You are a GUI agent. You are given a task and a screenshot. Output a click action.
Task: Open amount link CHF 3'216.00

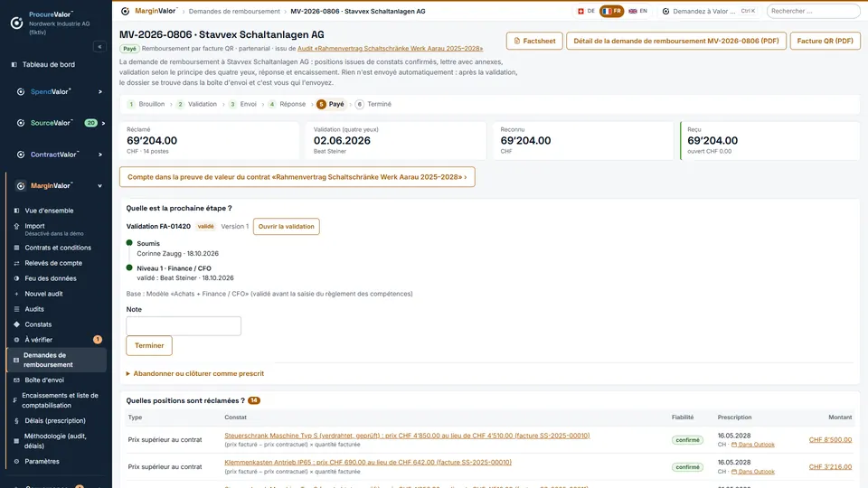click(830, 467)
